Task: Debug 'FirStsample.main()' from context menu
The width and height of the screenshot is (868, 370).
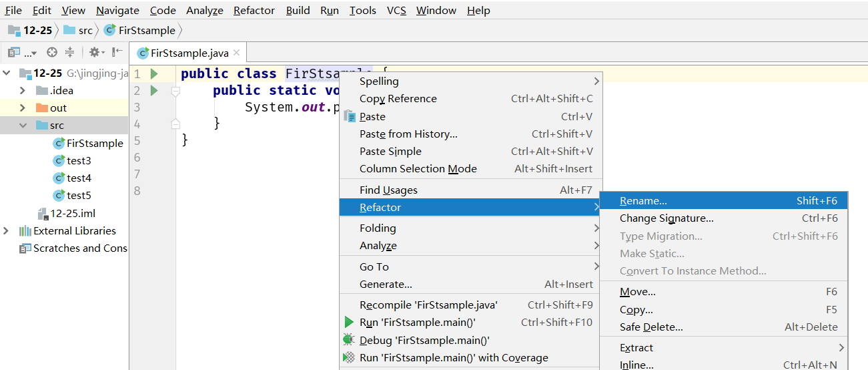Action: point(471,341)
